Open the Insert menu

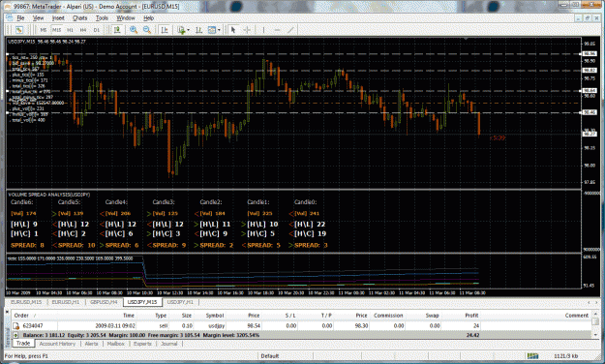[x=58, y=17]
